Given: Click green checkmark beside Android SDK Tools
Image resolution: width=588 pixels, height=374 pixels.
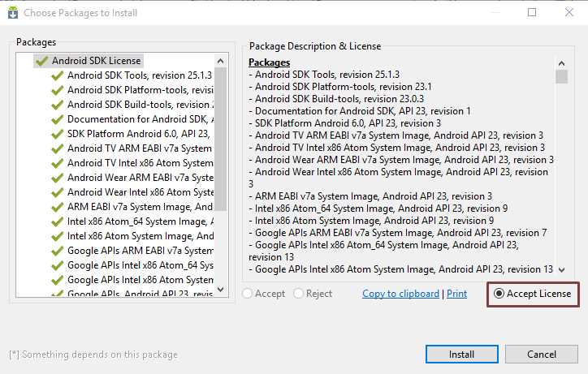Looking at the screenshot, I should [x=57, y=75].
